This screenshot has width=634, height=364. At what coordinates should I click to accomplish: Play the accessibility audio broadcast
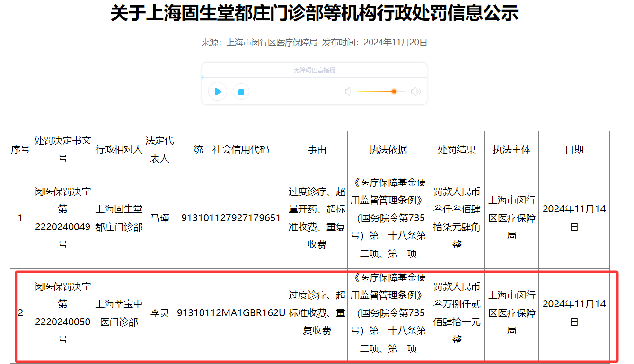click(x=218, y=92)
